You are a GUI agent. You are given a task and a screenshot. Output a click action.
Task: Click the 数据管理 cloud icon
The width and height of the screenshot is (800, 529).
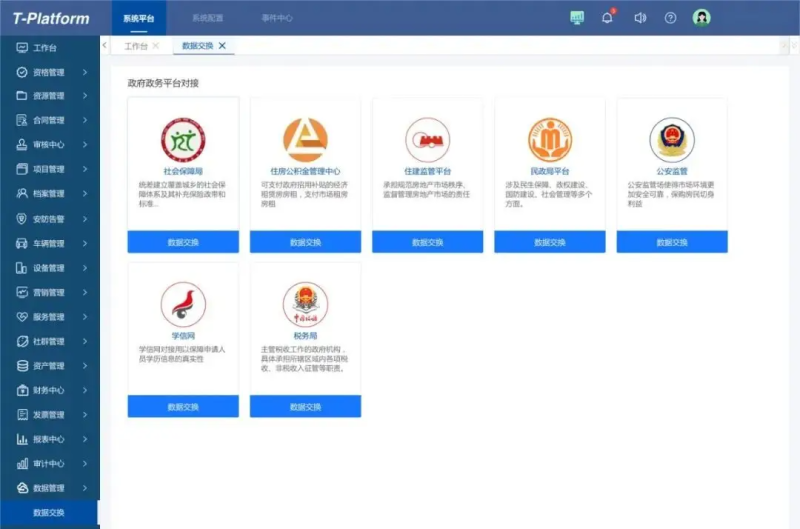tap(22, 489)
